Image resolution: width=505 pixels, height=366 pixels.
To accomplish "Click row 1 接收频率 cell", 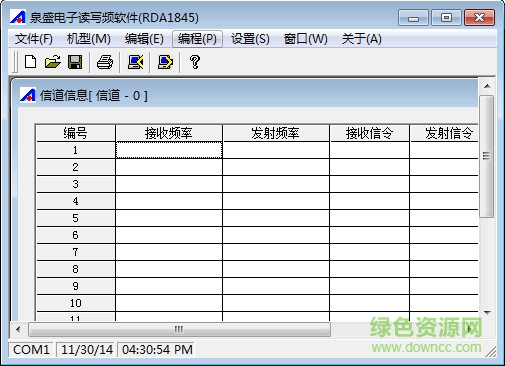I will point(169,150).
